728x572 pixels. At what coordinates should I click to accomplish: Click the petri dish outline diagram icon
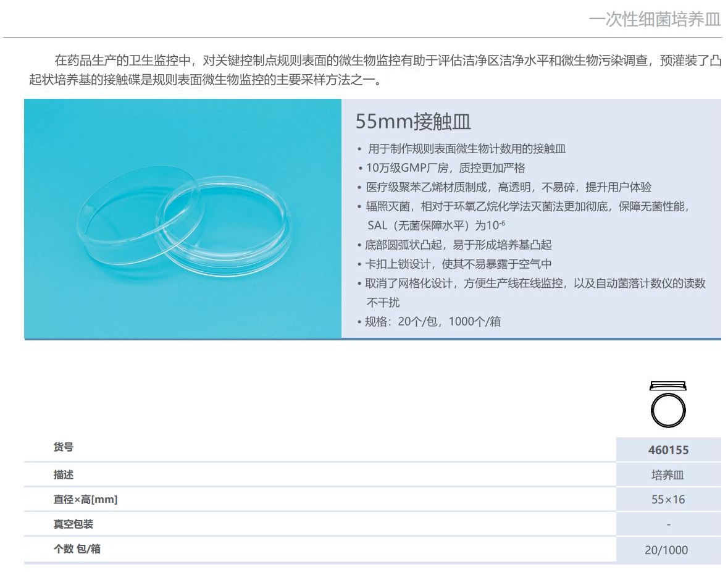click(x=667, y=404)
